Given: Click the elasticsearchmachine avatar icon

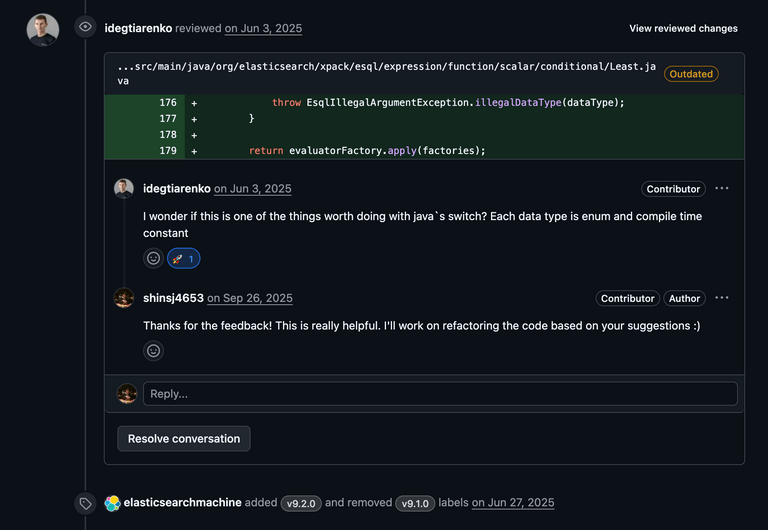Looking at the screenshot, I should coord(113,503).
